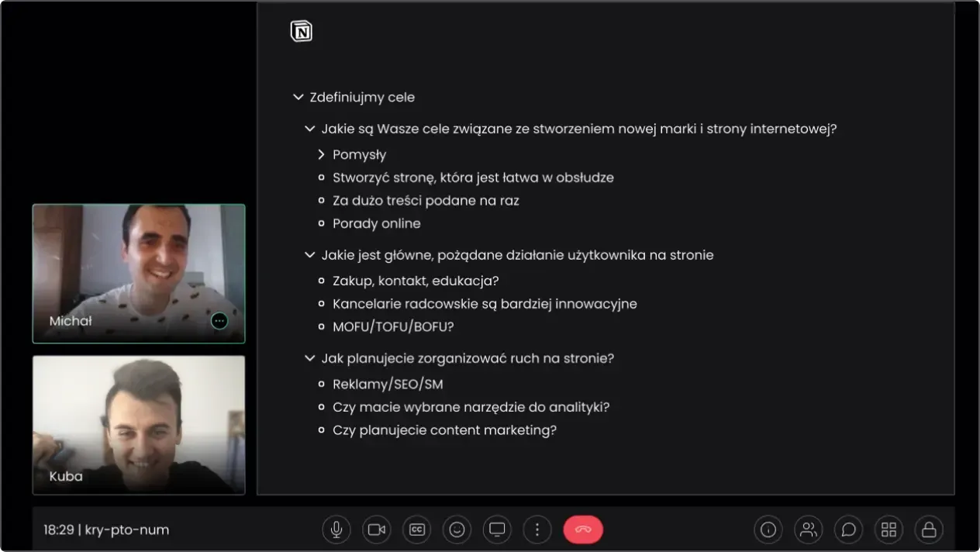
Task: Open the chat panel
Action: click(x=848, y=530)
